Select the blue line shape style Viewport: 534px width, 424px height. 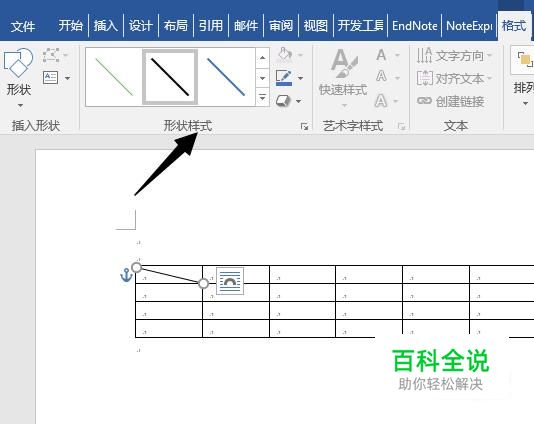(226, 77)
